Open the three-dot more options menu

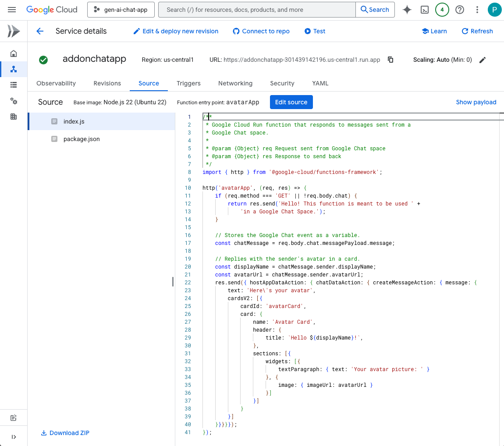click(x=477, y=10)
